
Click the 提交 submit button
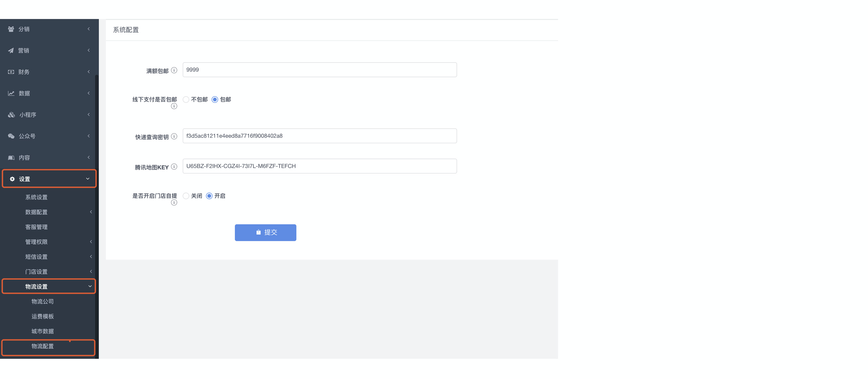[265, 233]
